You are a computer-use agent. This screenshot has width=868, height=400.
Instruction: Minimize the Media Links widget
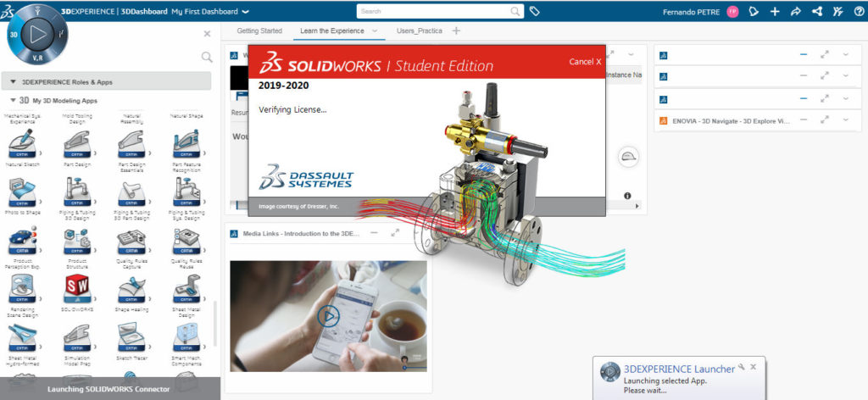(375, 233)
